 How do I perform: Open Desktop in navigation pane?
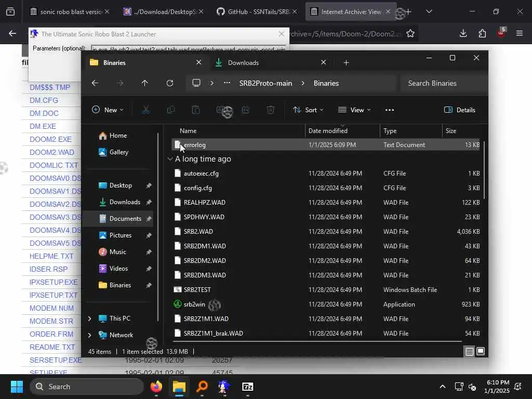[x=118, y=185]
